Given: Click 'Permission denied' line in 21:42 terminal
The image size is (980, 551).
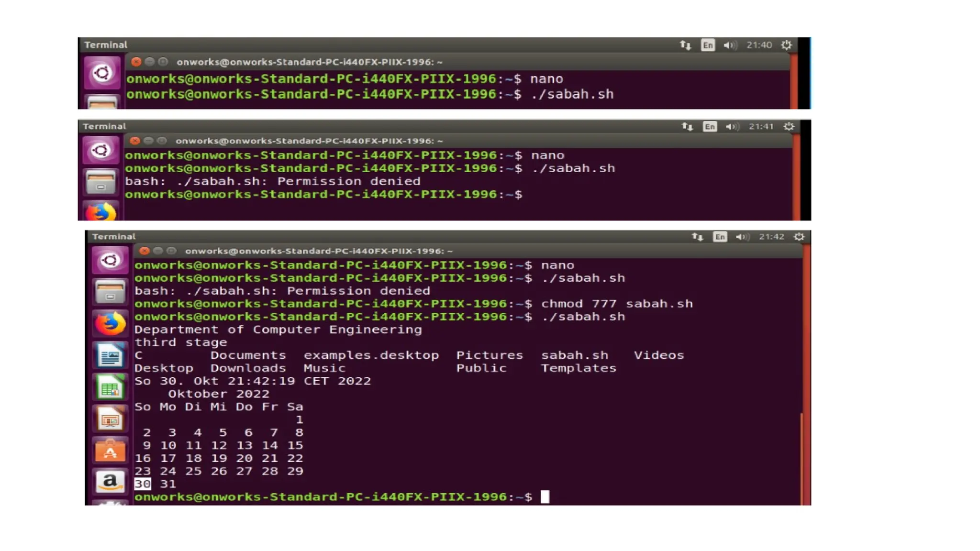Looking at the screenshot, I should click(x=282, y=291).
